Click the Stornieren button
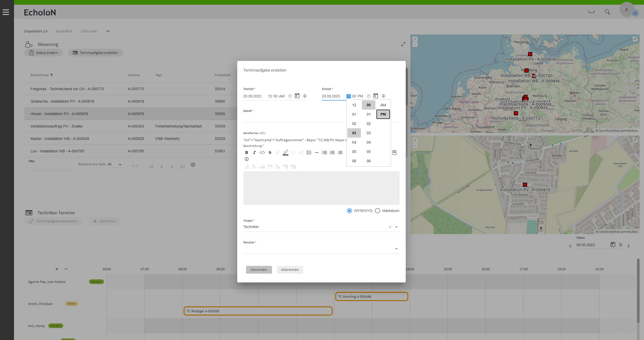This screenshot has height=340, width=644. (104, 221)
